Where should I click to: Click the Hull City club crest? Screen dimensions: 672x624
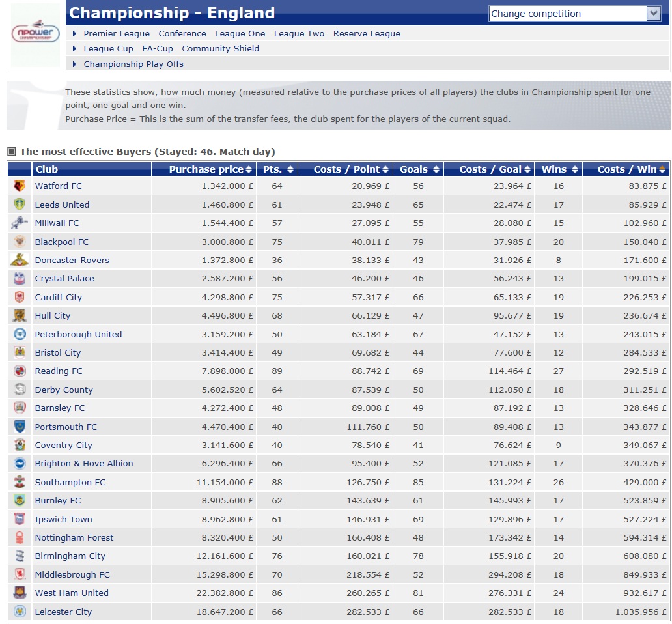click(x=20, y=315)
